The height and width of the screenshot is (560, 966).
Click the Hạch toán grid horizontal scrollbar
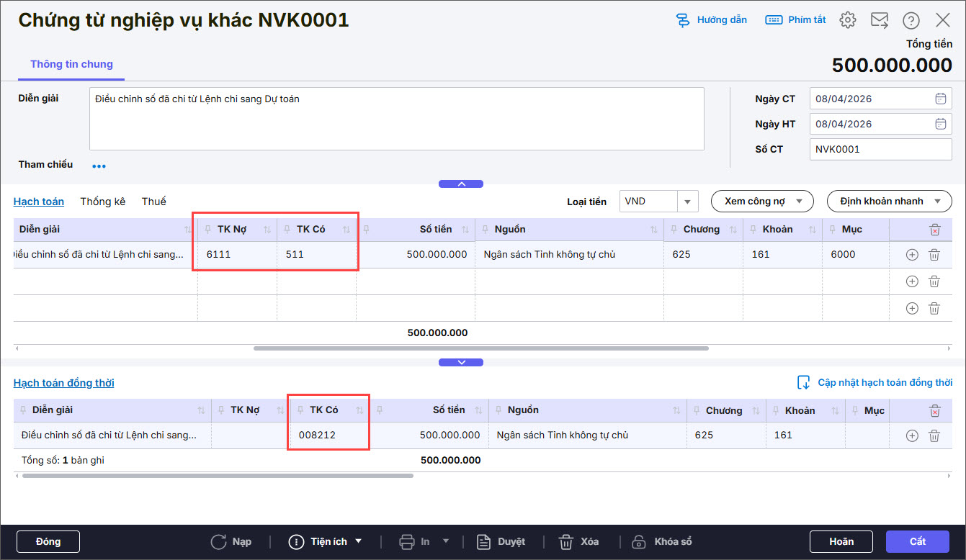point(480,348)
